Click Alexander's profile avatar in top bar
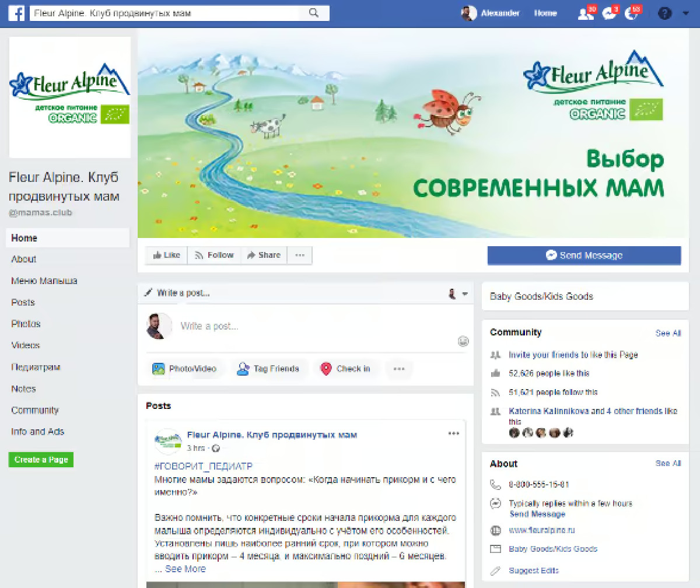Viewport: 700px width, 588px height. 469,13
